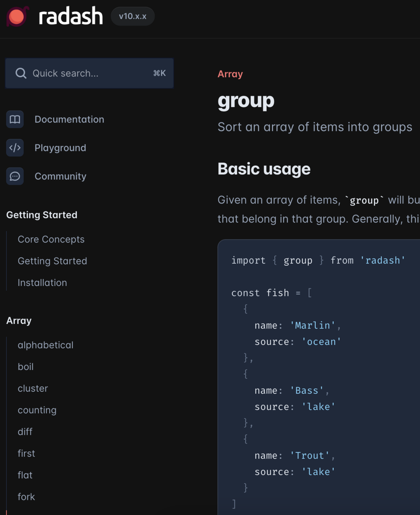The image size is (420, 515).
Task: Click the group page title
Action: [x=246, y=101]
